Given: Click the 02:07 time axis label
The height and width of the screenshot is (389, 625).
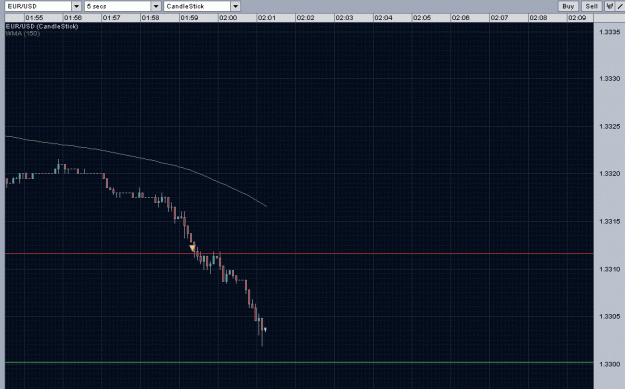Looking at the screenshot, I should point(499,18).
